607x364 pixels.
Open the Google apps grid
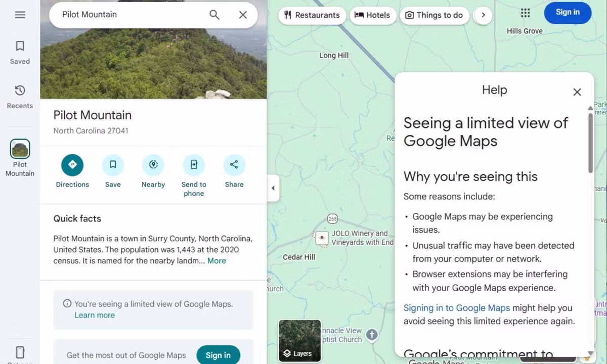[525, 13]
